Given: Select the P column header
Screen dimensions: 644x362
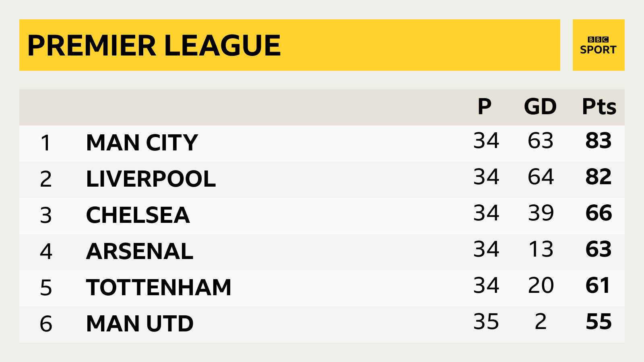Looking at the screenshot, I should coord(485,107).
